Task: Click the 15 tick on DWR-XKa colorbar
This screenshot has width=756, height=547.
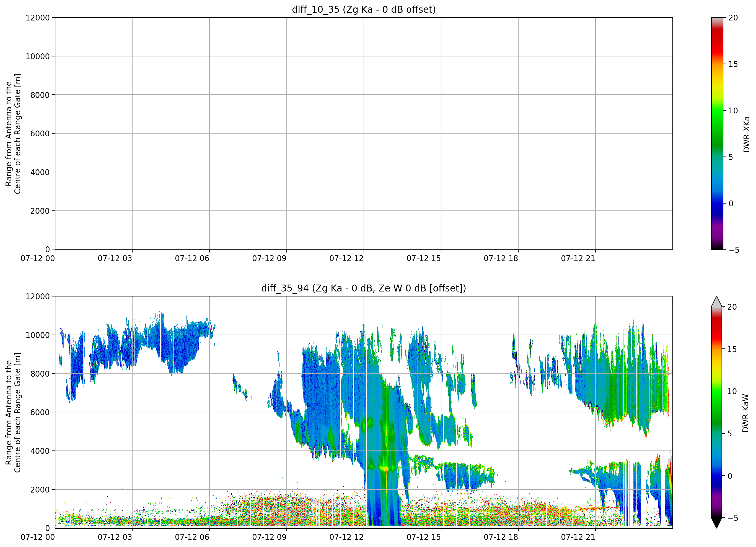Action: click(733, 64)
